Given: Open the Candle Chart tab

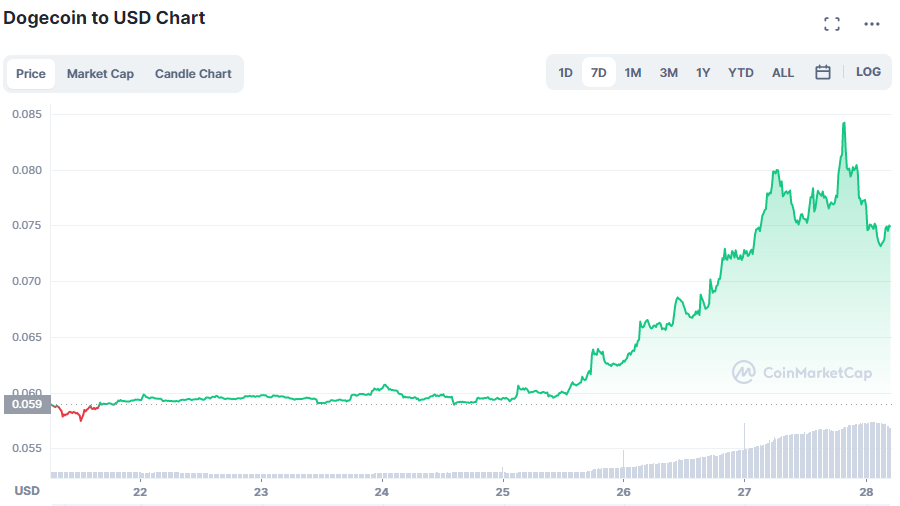Looking at the screenshot, I should [x=193, y=74].
